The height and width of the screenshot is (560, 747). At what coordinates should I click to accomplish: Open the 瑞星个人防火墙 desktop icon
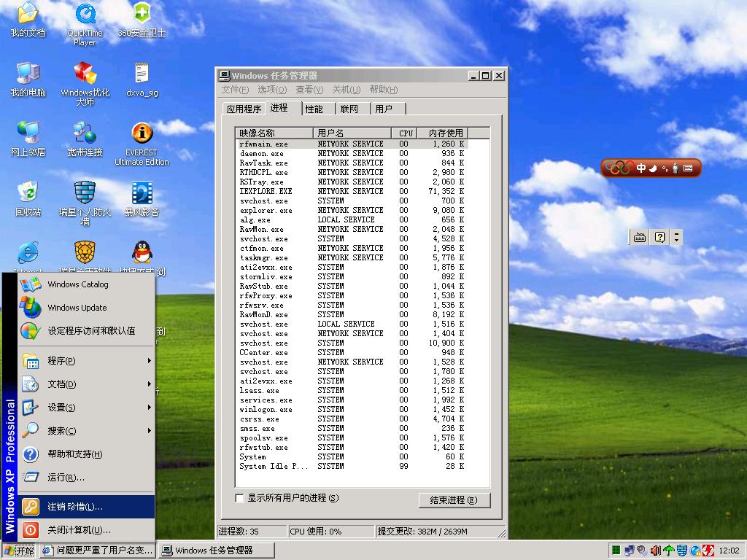[x=85, y=193]
